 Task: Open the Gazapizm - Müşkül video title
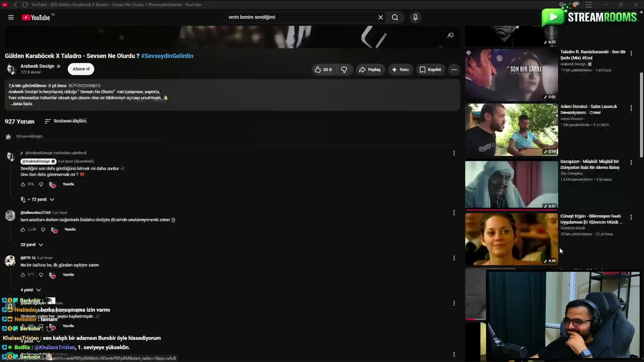click(590, 164)
